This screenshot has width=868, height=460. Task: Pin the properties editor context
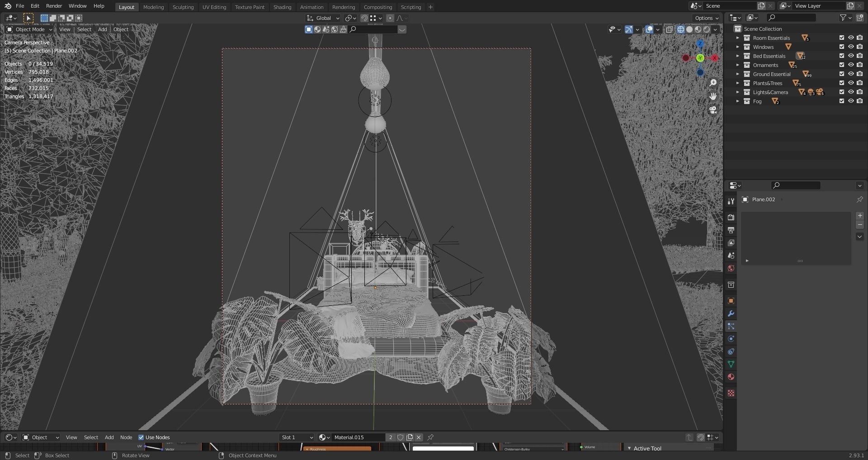[859, 199]
